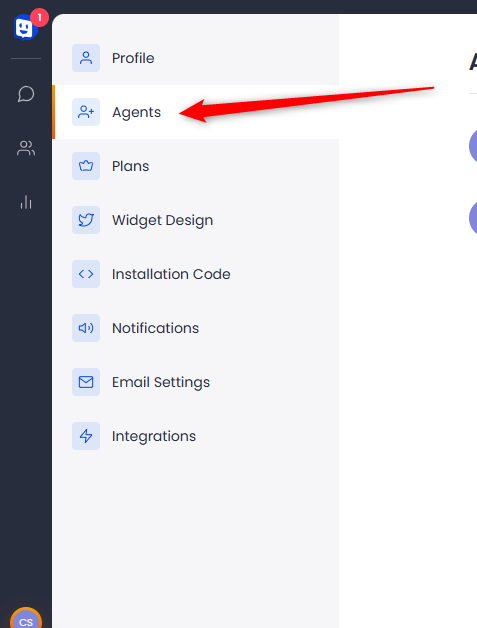The width and height of the screenshot is (477, 628).
Task: Click the Notifications speaker icon
Action: [x=86, y=328]
